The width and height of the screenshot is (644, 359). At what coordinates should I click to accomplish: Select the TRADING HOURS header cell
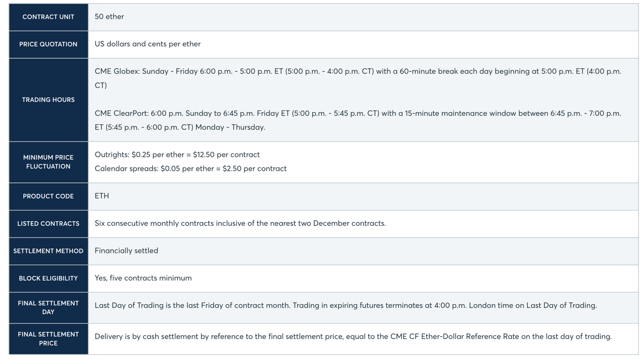click(x=48, y=100)
